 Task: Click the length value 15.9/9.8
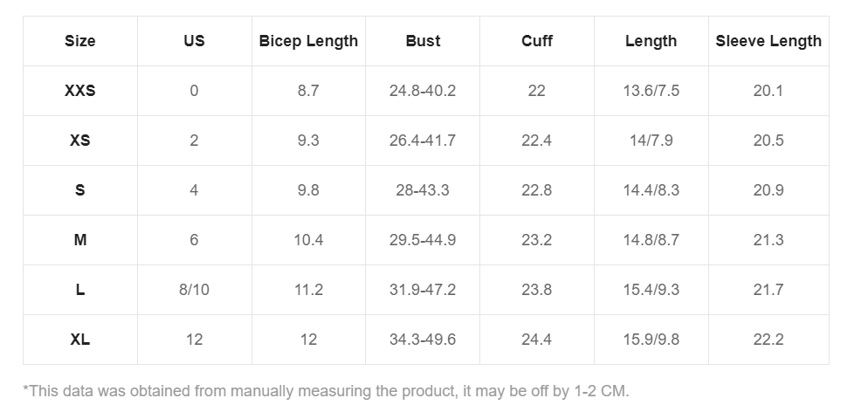coord(651,340)
